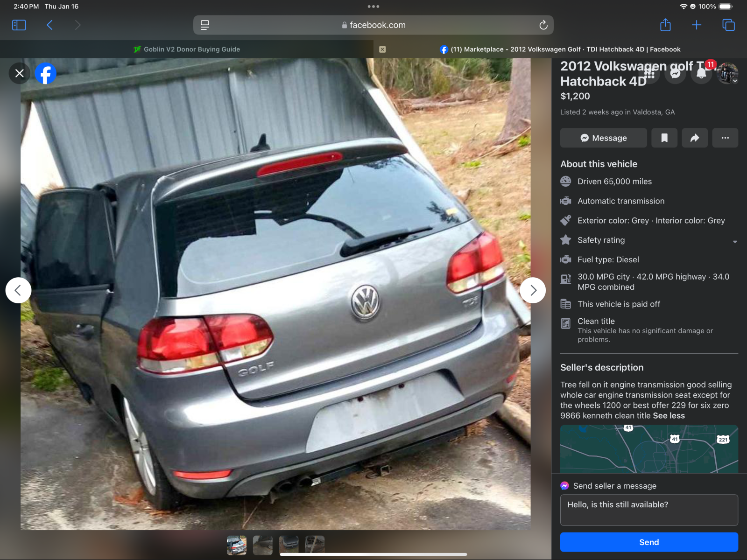Open more listing options menu

tap(725, 138)
